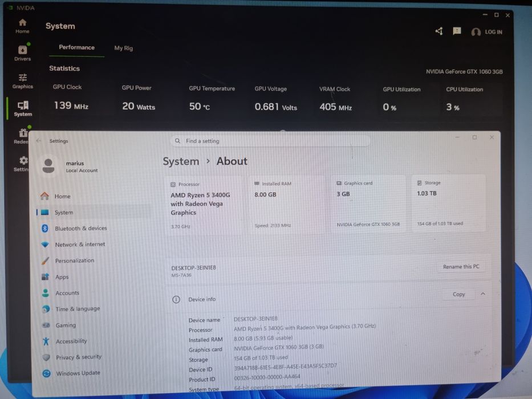Screen dimensions: 532x399
Task: Click Product ID value 00326-10000-00000-AA464
Action: (x=267, y=377)
